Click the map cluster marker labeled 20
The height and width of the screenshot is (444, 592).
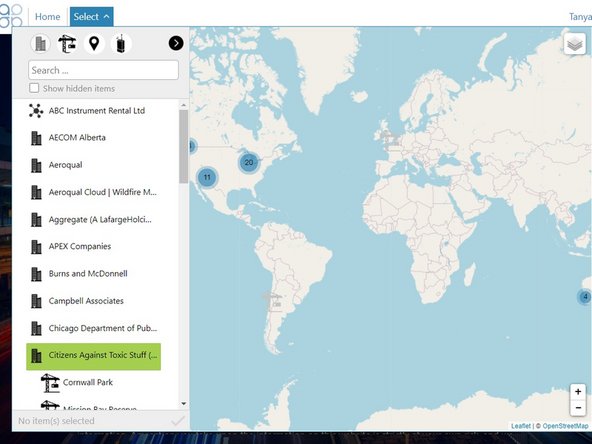click(248, 162)
